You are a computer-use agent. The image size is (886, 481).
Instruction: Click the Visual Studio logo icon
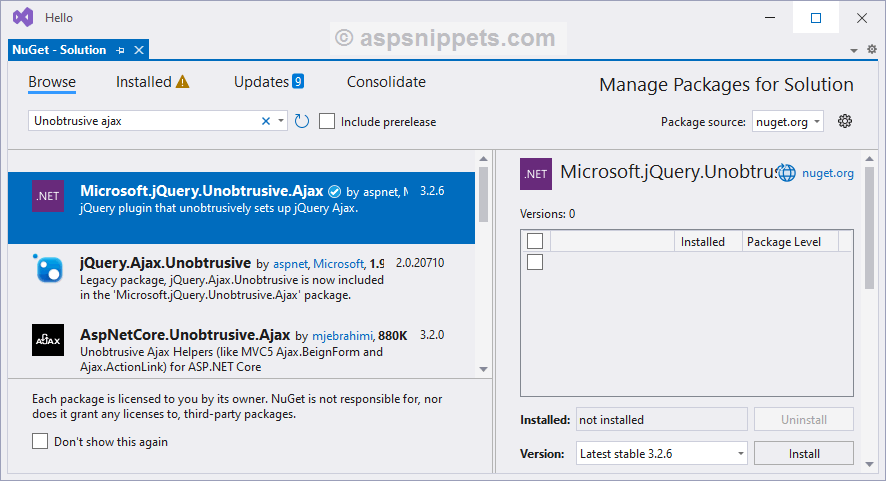(23, 18)
